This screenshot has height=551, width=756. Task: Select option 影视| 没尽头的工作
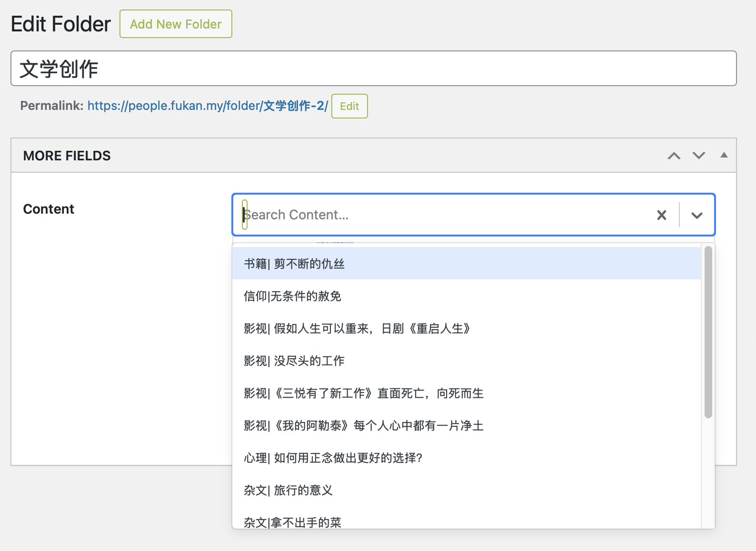(x=294, y=361)
